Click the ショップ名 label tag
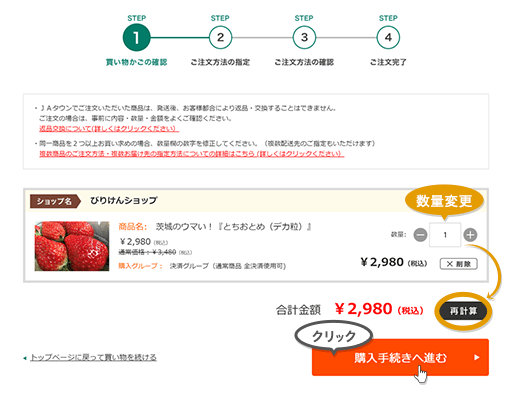 [55, 201]
